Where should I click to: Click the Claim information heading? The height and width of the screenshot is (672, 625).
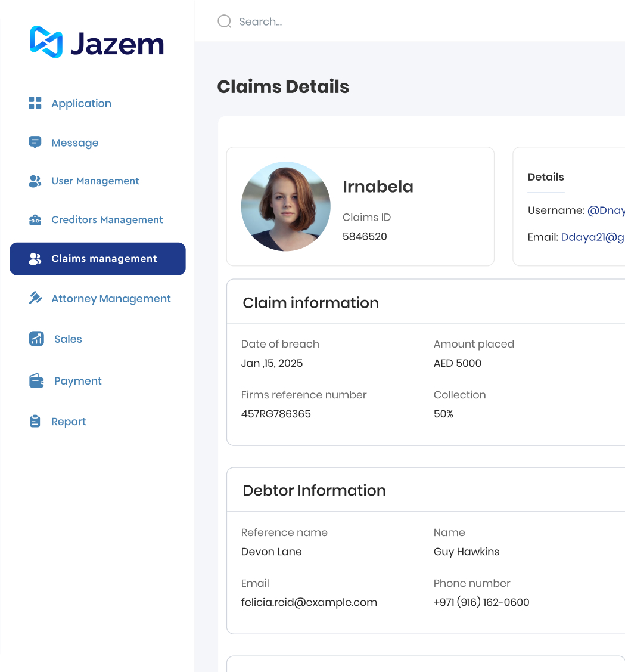pyautogui.click(x=310, y=303)
